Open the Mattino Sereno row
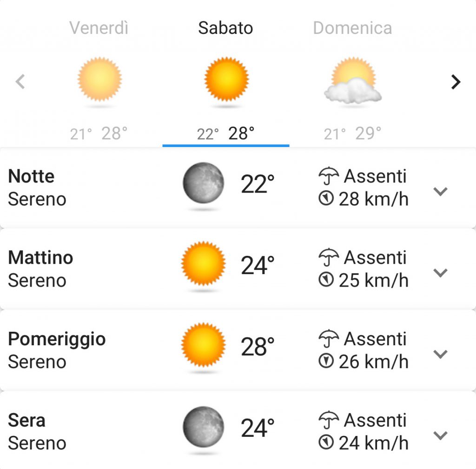 pos(238,269)
